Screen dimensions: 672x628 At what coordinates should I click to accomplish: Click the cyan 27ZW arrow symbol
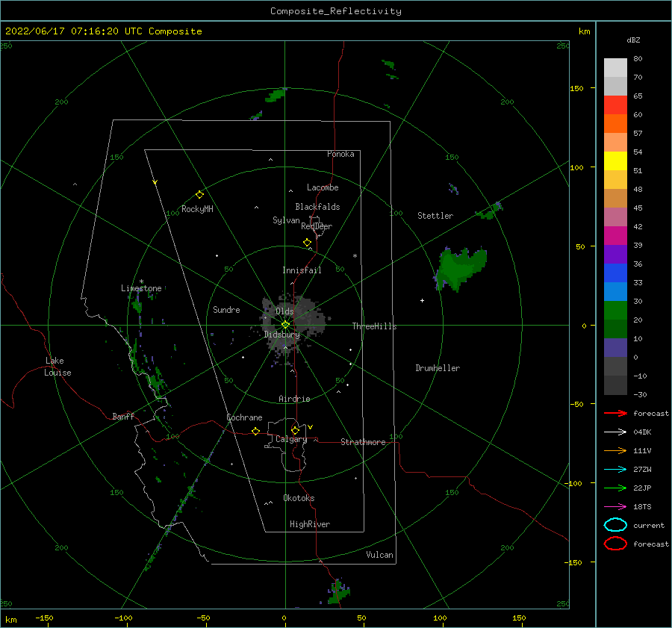pyautogui.click(x=615, y=470)
